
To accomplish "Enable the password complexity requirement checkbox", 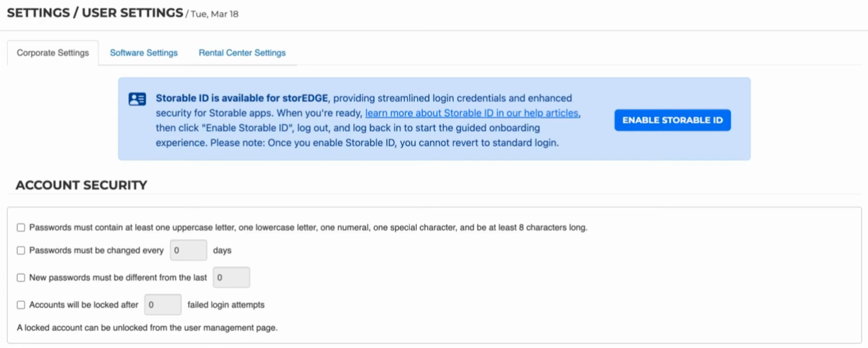I will click(x=21, y=227).
